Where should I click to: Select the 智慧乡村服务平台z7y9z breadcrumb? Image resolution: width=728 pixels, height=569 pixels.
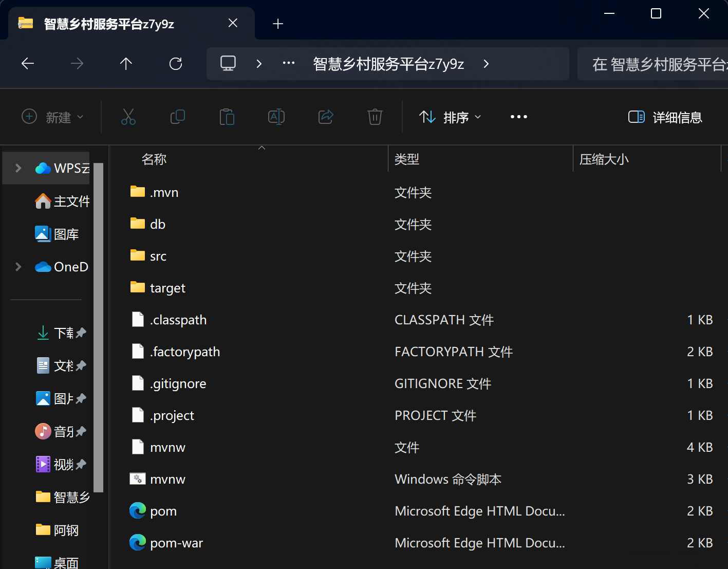pyautogui.click(x=388, y=64)
